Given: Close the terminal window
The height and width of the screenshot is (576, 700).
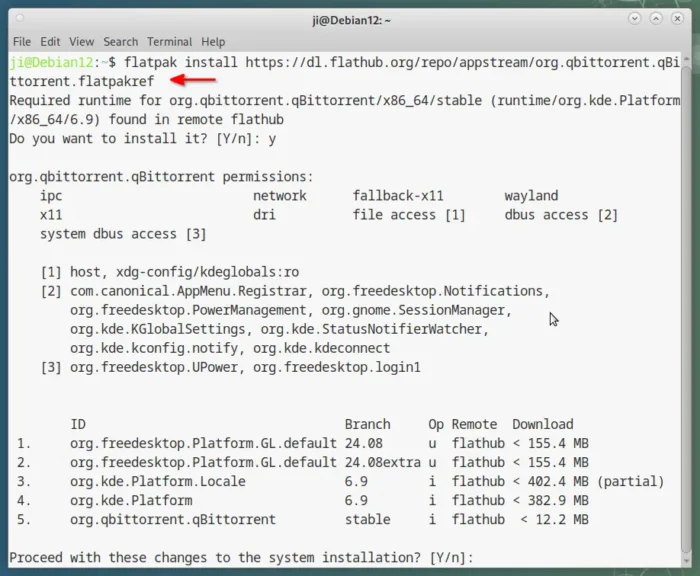Looking at the screenshot, I should pyautogui.click(x=677, y=18).
